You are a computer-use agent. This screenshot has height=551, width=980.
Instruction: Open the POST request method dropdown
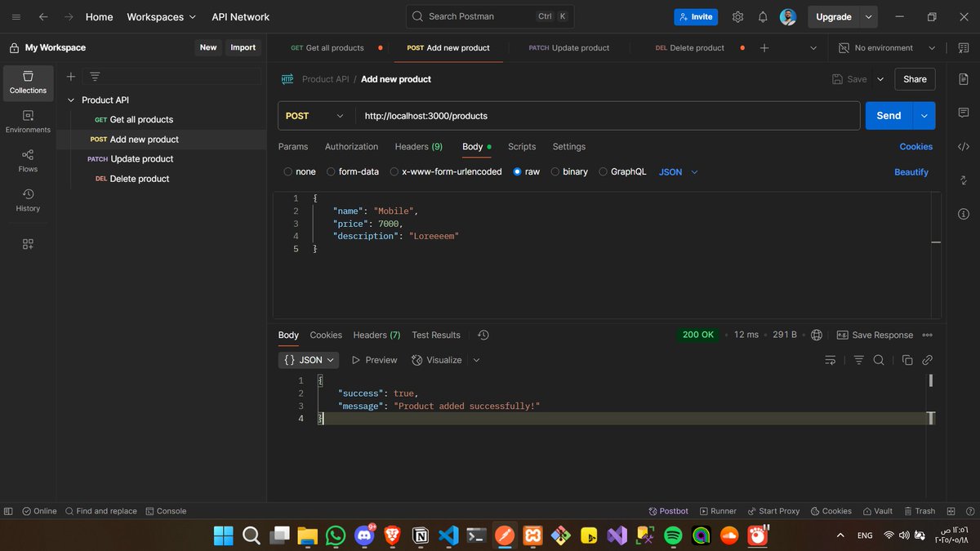(x=314, y=115)
